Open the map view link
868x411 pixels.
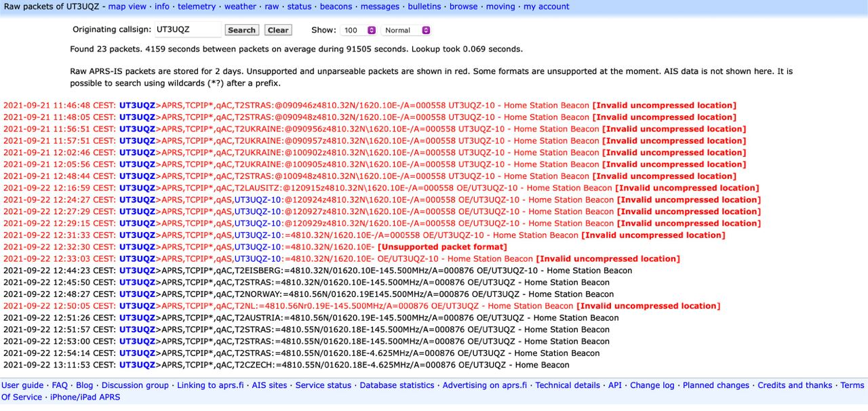coord(127,7)
